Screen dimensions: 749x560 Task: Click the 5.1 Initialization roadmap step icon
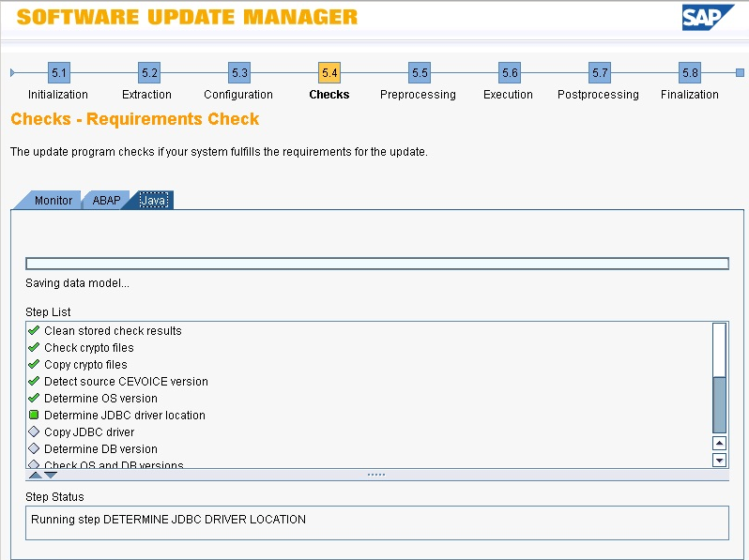click(59, 73)
